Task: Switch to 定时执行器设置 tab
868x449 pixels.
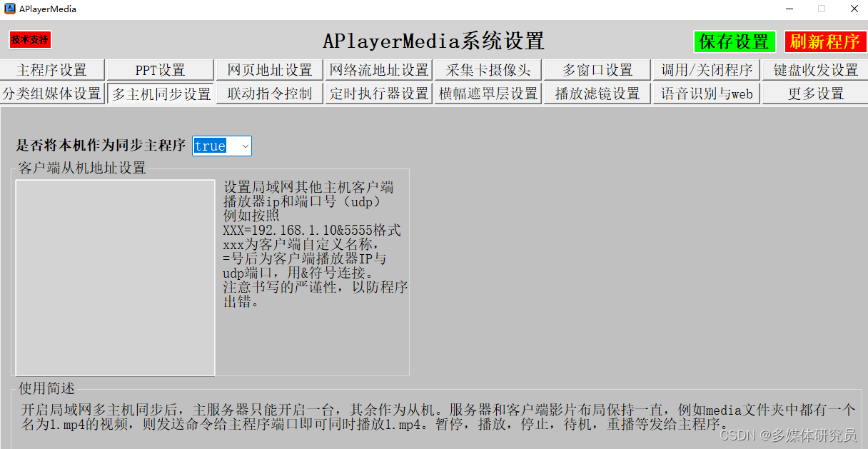Action: tap(379, 94)
